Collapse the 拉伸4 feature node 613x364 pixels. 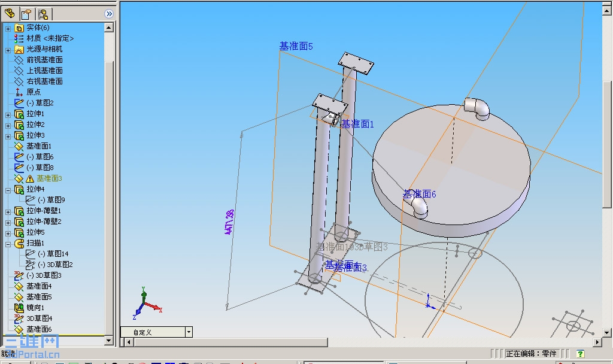pyautogui.click(x=8, y=190)
